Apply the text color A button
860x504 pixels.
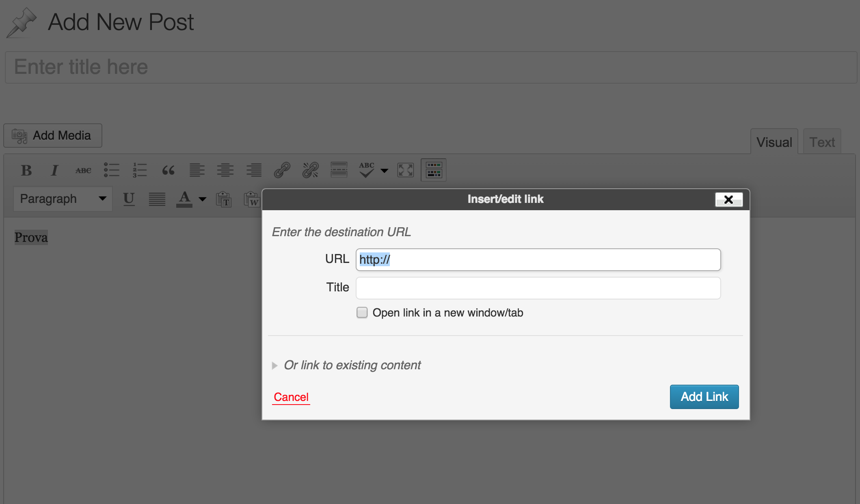coord(184,198)
